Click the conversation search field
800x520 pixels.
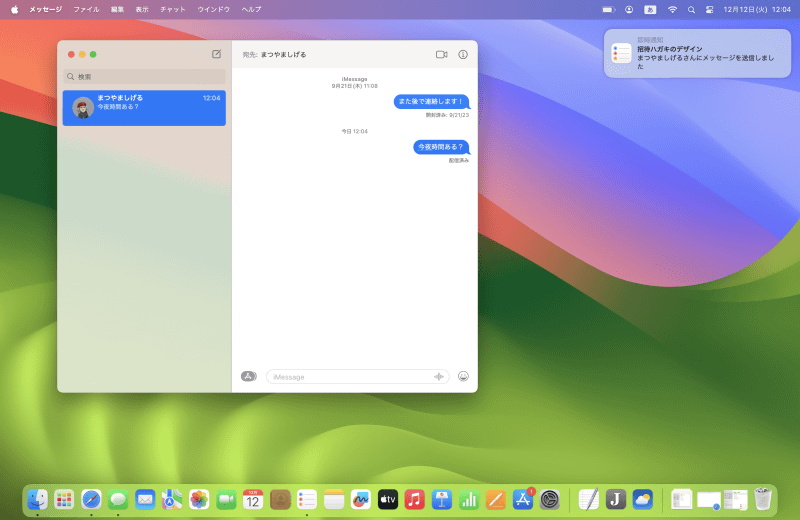coord(144,77)
